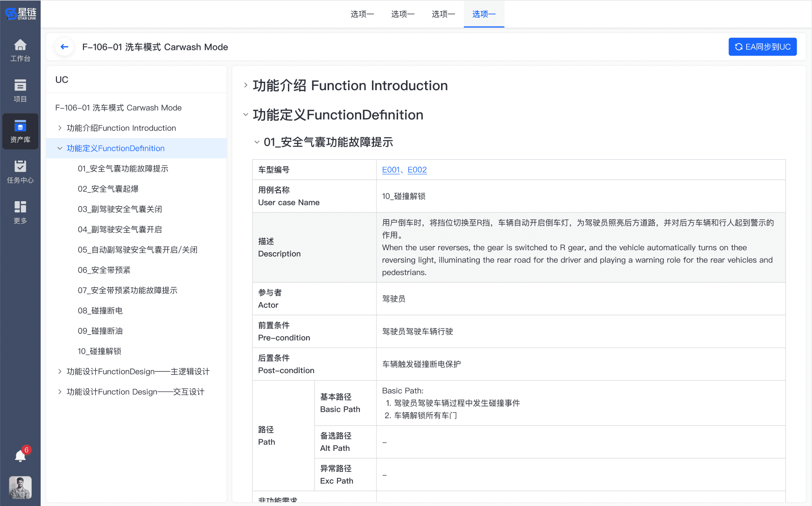Select the first 选项一 tab
The width and height of the screenshot is (812, 506).
coord(362,14)
